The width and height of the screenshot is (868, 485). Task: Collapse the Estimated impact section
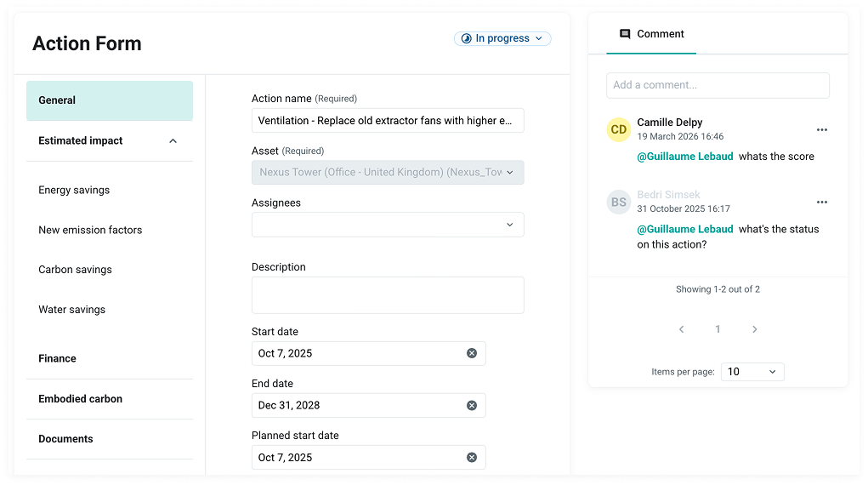click(173, 140)
